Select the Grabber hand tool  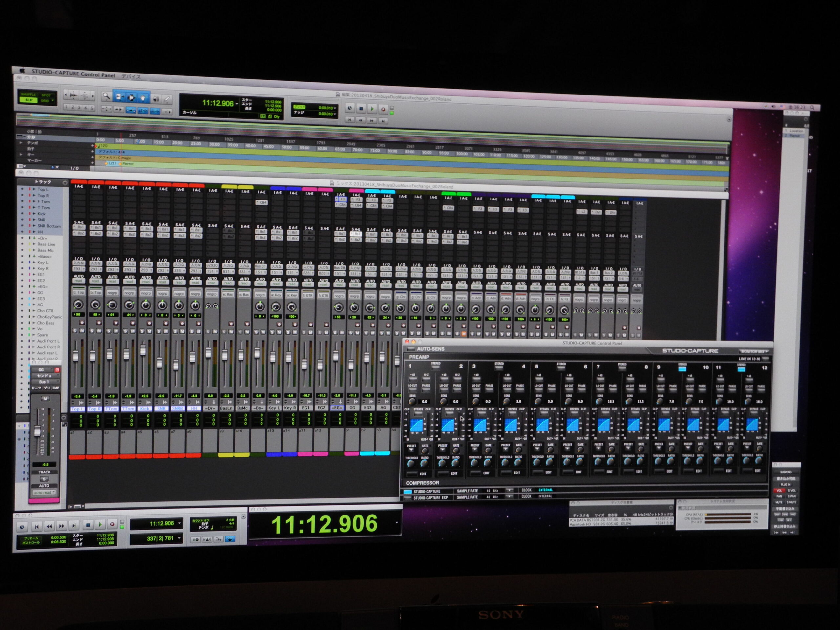coord(143,98)
